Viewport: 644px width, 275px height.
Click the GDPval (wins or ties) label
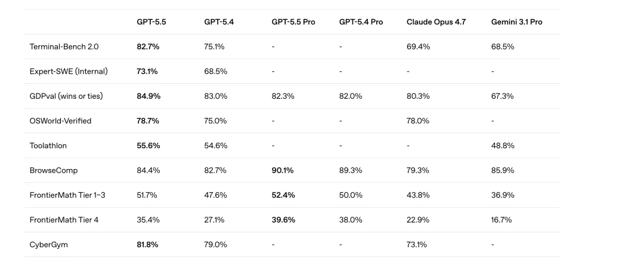(66, 96)
